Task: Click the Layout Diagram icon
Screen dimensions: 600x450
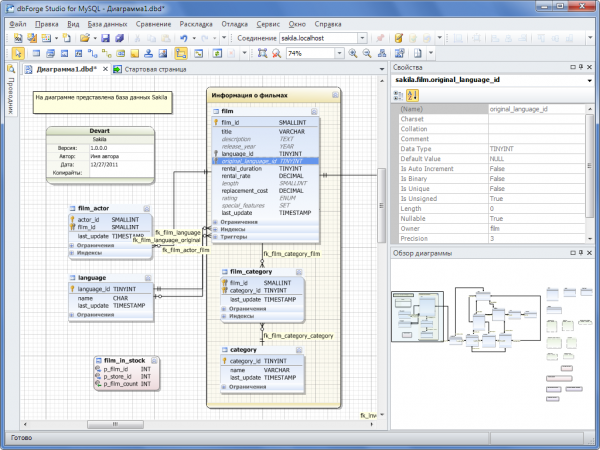Action: (x=382, y=53)
